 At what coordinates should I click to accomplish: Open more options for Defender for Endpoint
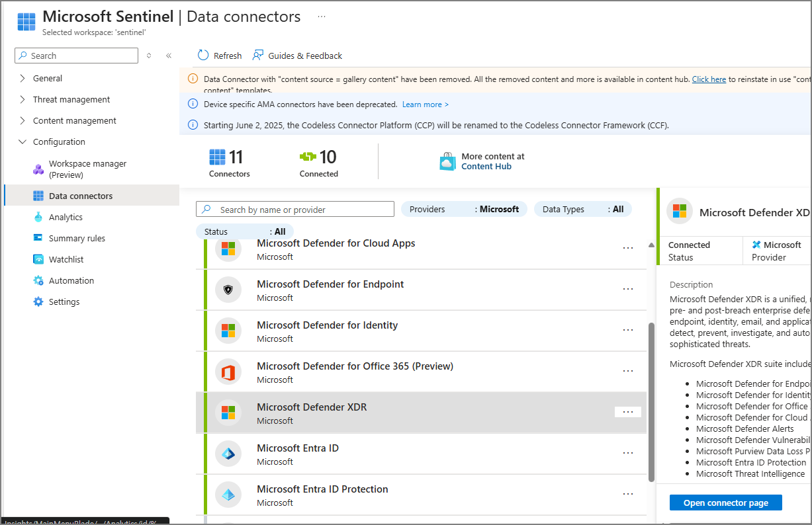click(x=628, y=289)
